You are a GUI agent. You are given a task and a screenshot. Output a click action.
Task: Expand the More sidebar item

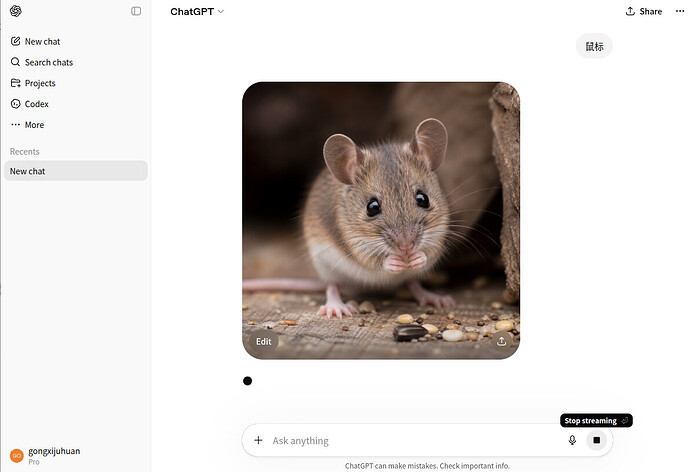click(76, 124)
